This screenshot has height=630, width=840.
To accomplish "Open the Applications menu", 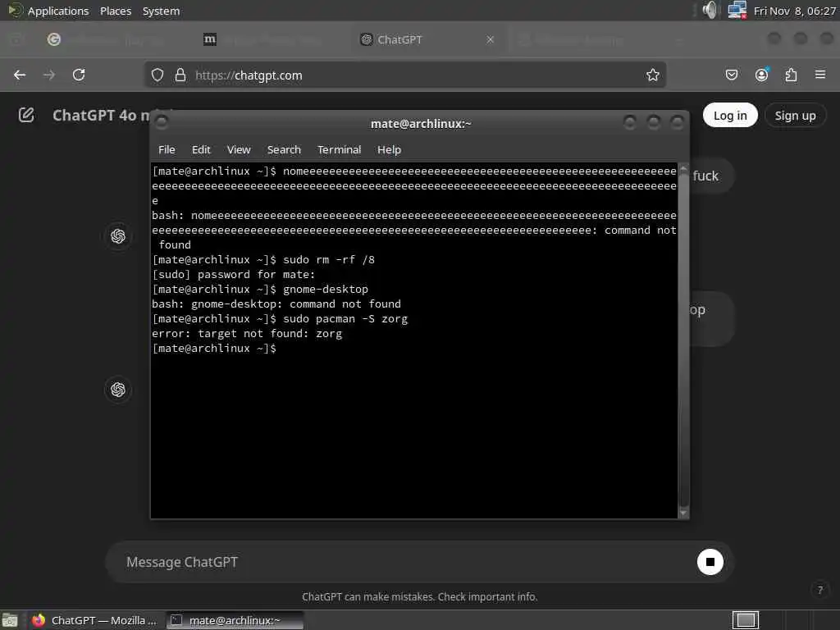I will point(58,11).
